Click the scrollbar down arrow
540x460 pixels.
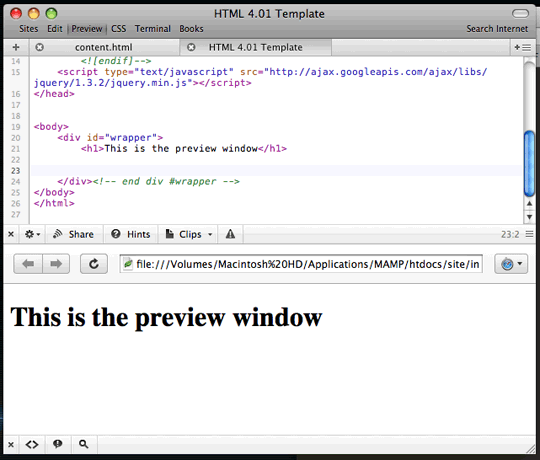[x=529, y=217]
